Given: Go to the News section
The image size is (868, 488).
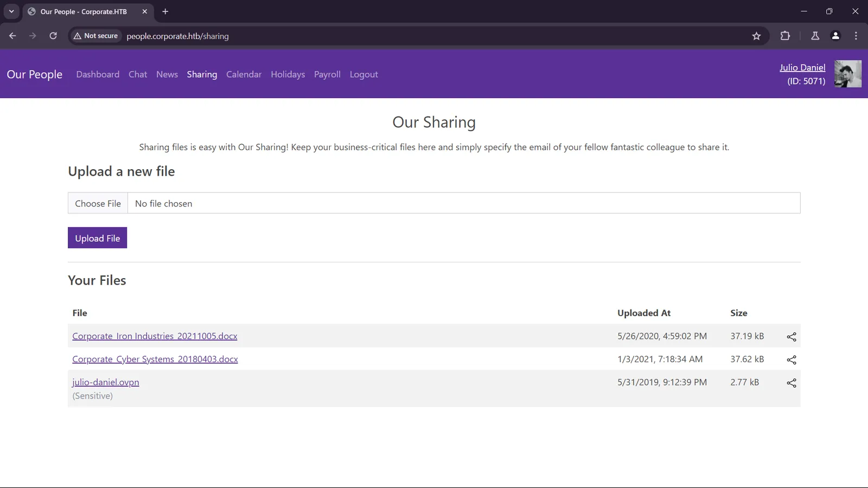Looking at the screenshot, I should [167, 74].
